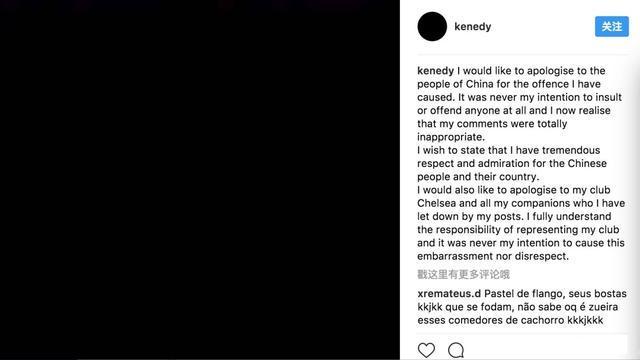This screenshot has height=360, width=640.
Task: Select the line 'people of China for the offence'
Action: pyautogui.click(x=509, y=84)
